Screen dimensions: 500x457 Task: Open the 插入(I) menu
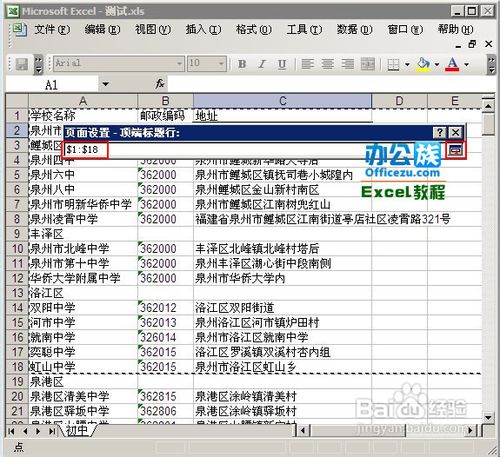[x=203, y=30]
